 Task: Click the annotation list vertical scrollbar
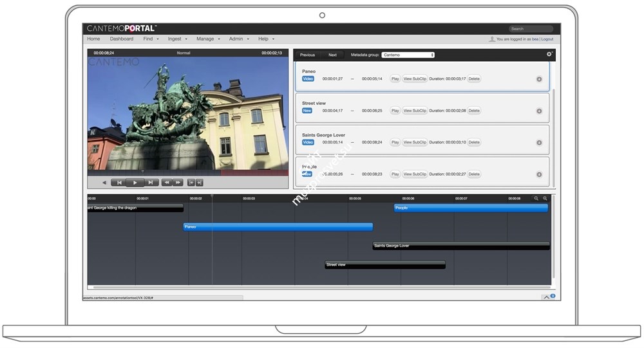pyautogui.click(x=553, y=138)
